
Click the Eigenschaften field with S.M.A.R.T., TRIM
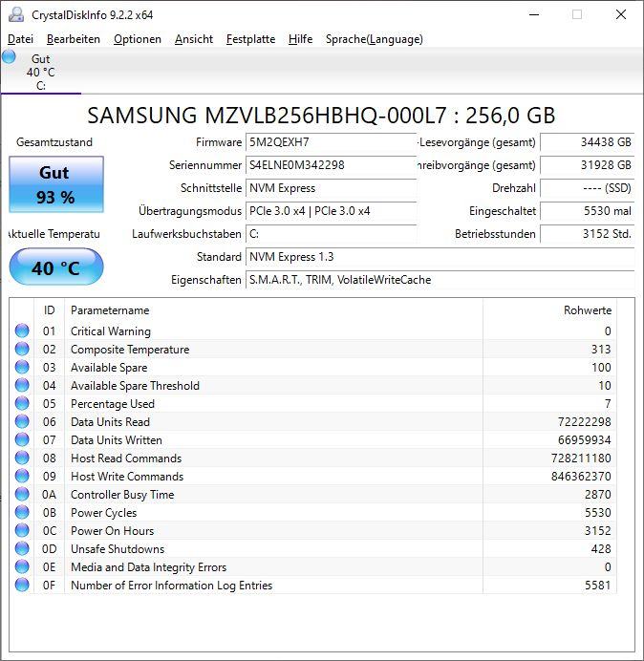click(x=440, y=280)
